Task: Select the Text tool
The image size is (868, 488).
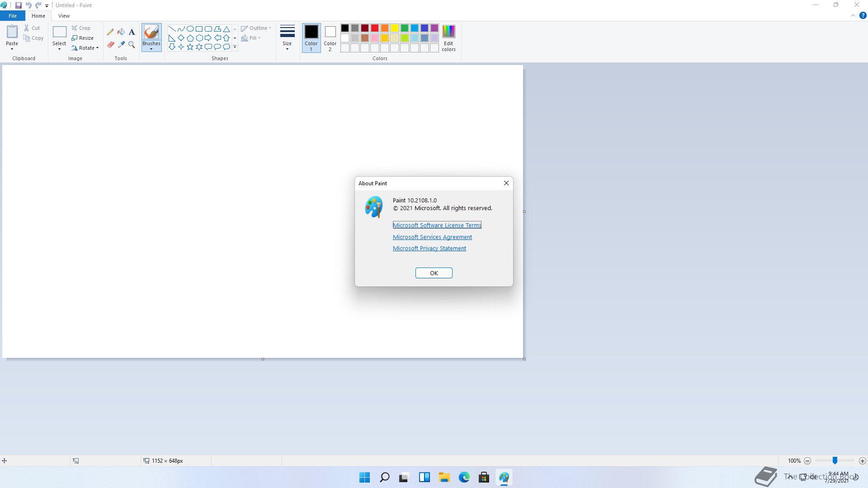Action: point(132,32)
